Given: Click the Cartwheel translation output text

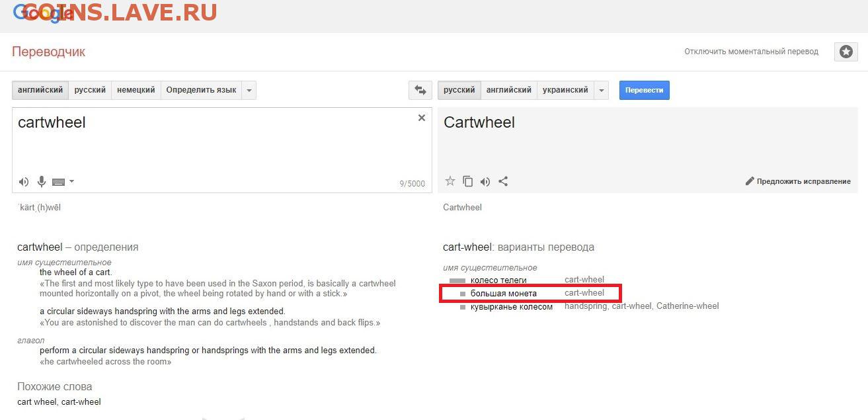Looking at the screenshot, I should [x=479, y=122].
